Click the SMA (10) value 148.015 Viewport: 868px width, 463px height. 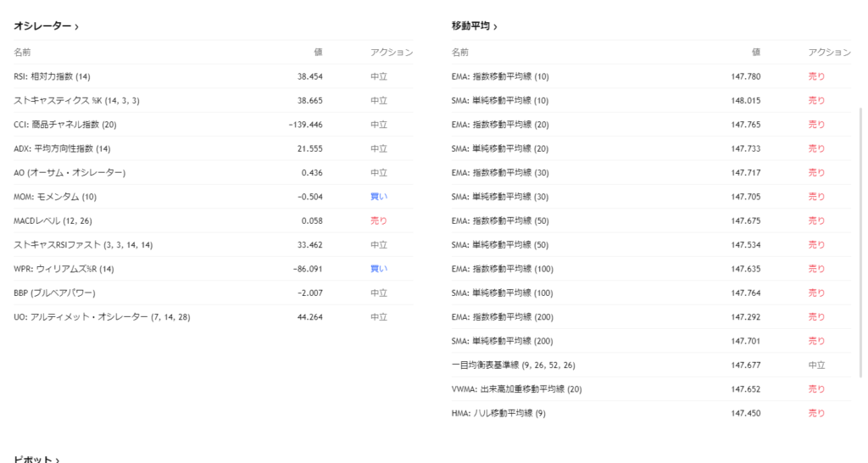coord(745,100)
